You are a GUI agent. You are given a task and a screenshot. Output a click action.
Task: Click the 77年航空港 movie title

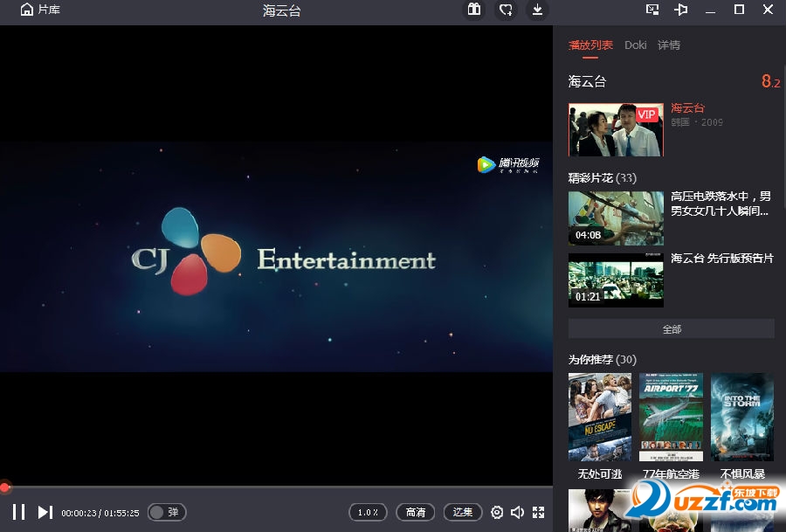[x=671, y=473]
